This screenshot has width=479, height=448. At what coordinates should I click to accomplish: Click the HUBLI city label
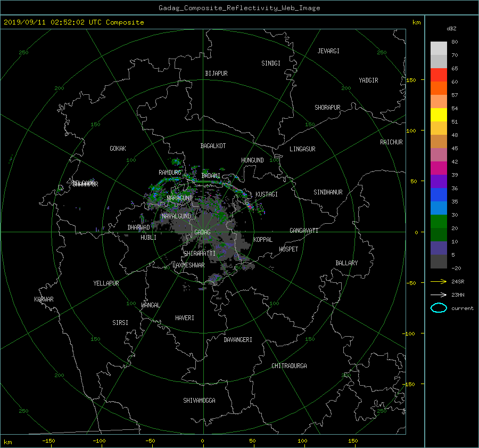pyautogui.click(x=148, y=238)
